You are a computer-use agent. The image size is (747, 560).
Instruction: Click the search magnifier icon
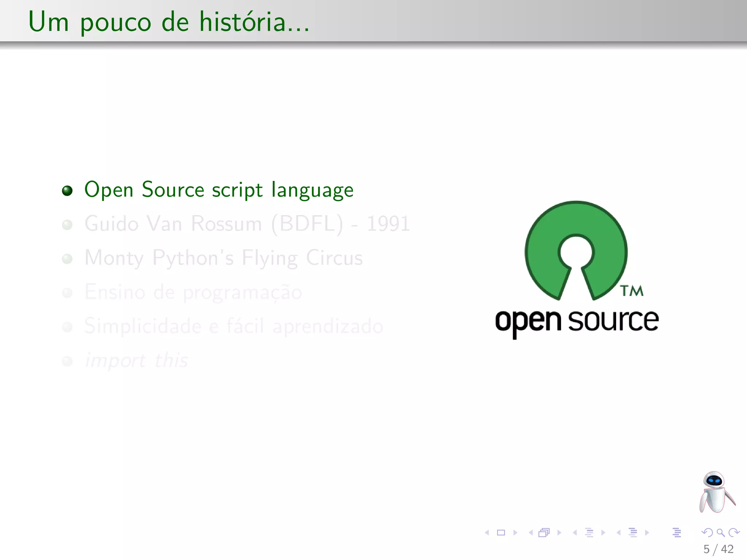[721, 533]
